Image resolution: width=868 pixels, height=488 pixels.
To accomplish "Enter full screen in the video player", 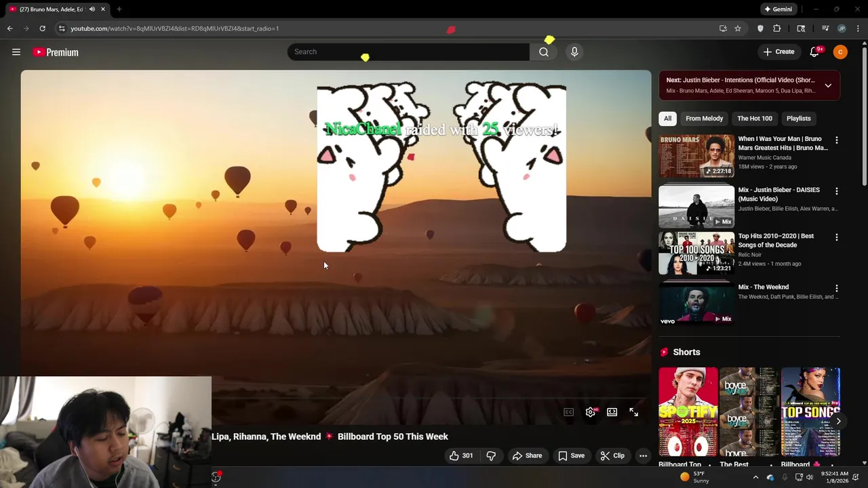I will click(633, 412).
